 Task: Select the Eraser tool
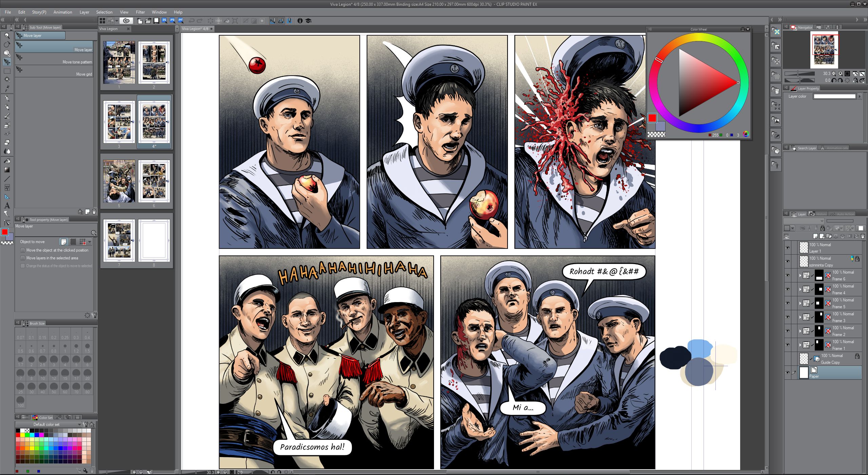7,142
